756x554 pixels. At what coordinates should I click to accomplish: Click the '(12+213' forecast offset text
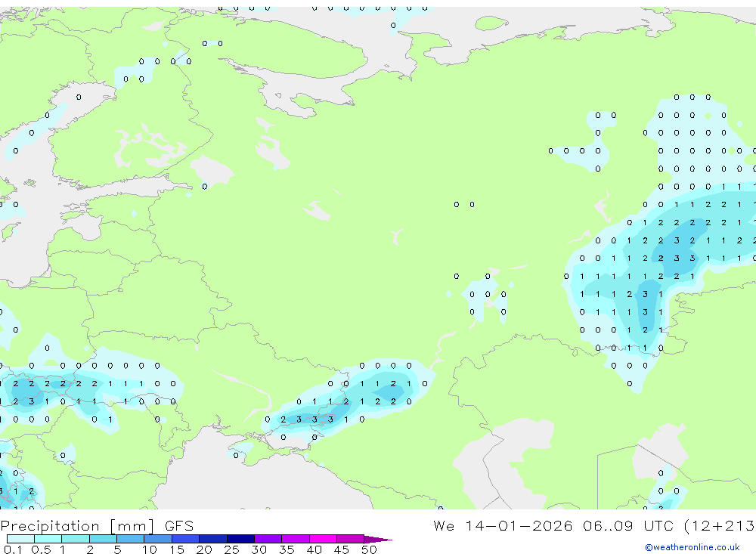click(719, 525)
